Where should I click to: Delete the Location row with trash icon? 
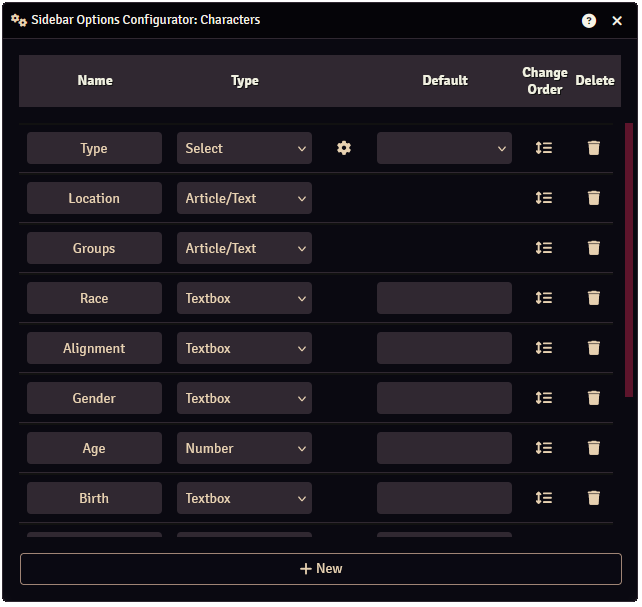click(593, 198)
